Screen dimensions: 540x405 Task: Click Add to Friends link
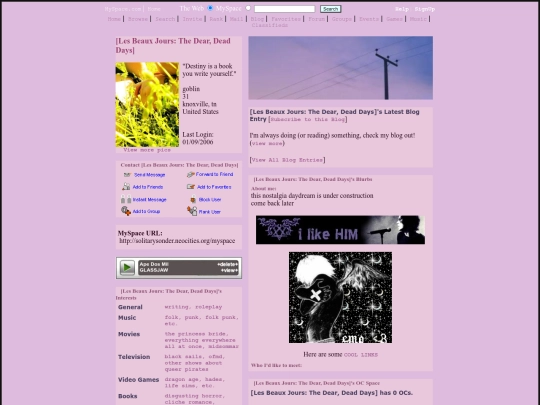[x=148, y=187]
